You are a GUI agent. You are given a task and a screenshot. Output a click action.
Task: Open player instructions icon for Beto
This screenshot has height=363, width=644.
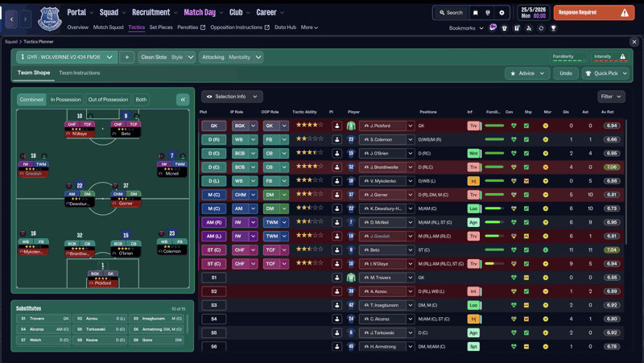[x=336, y=250]
